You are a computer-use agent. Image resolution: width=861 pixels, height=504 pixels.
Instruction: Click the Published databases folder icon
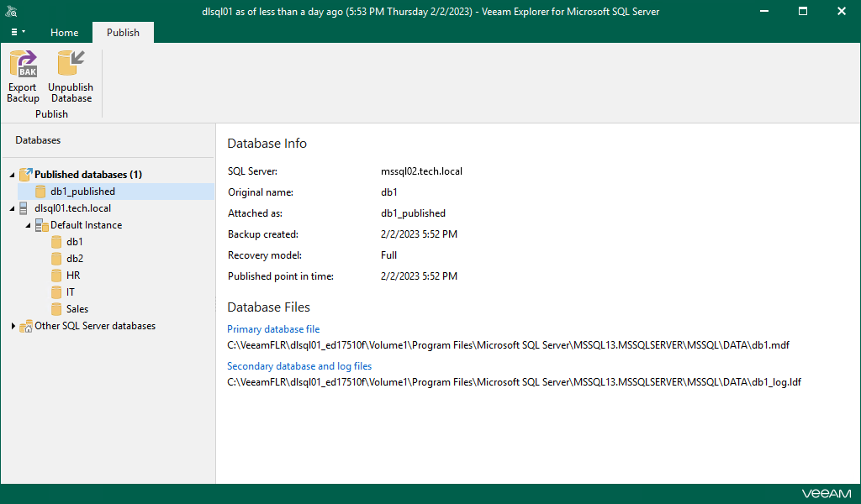click(x=25, y=175)
